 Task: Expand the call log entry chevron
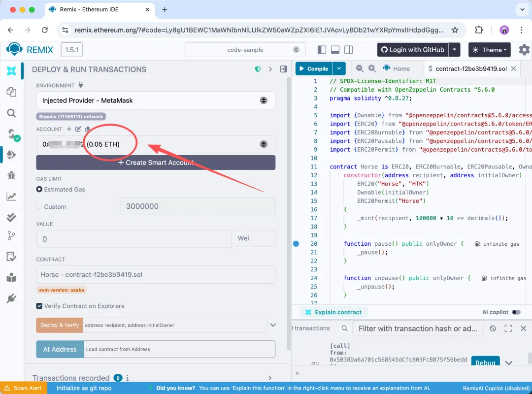(508, 363)
